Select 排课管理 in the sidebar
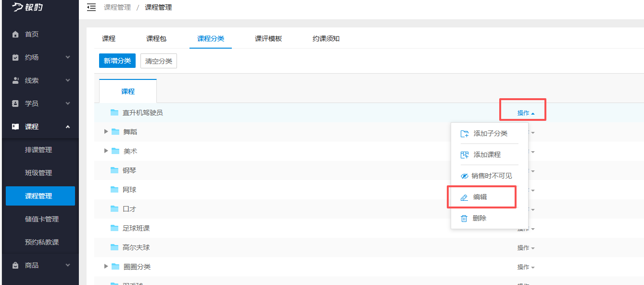 pyautogui.click(x=38, y=150)
